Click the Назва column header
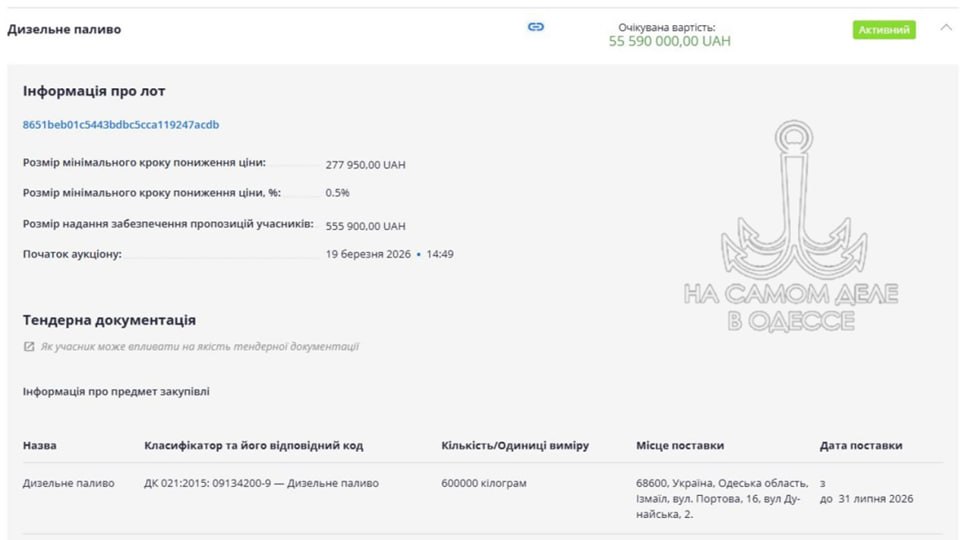 40,445
